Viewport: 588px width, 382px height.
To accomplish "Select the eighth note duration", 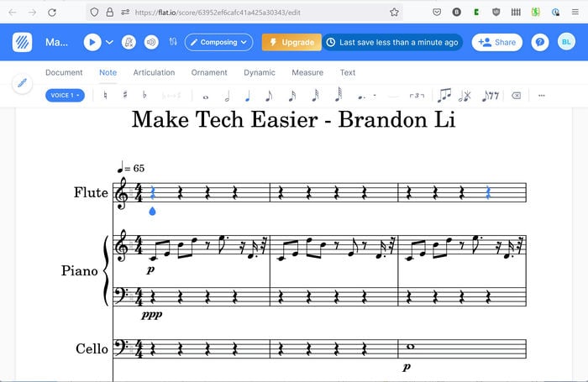I will click(269, 96).
